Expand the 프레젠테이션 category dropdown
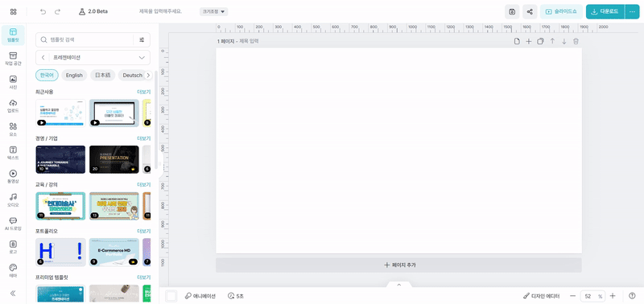 [142, 57]
